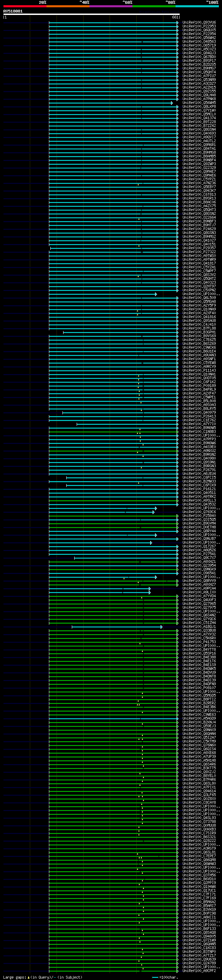The height and width of the screenshot is (980, 222).
Task: Select the UniRef100_P16121 label
Action: click(199, 489)
